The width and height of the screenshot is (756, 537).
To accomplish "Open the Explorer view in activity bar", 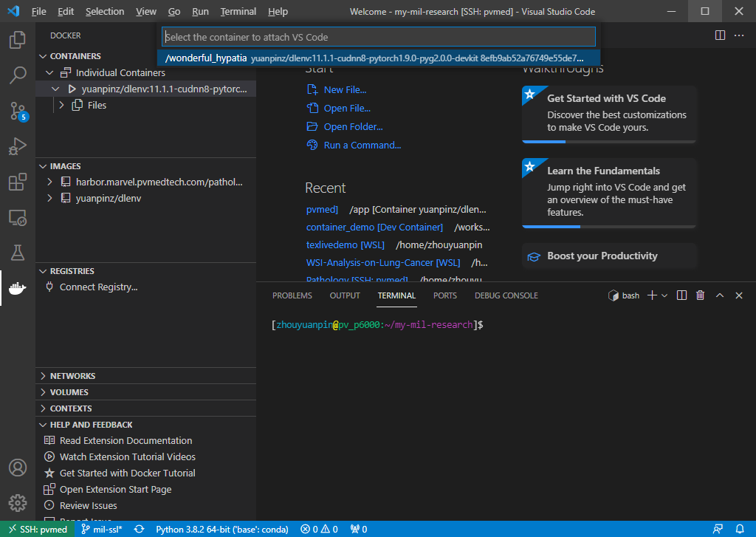I will pos(18,40).
